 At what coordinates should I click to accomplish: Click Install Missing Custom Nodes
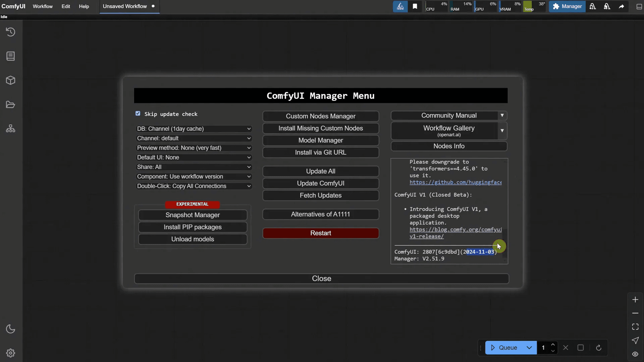(321, 128)
